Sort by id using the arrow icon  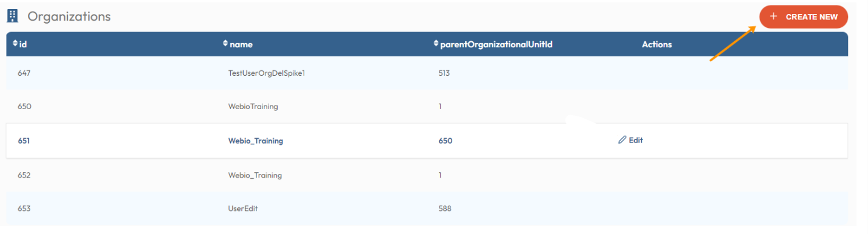coord(15,44)
